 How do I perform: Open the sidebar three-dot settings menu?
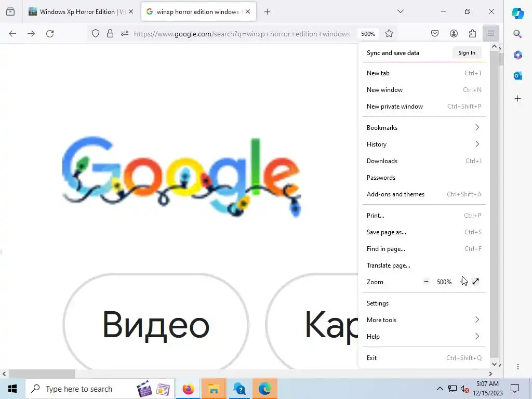tap(518, 367)
